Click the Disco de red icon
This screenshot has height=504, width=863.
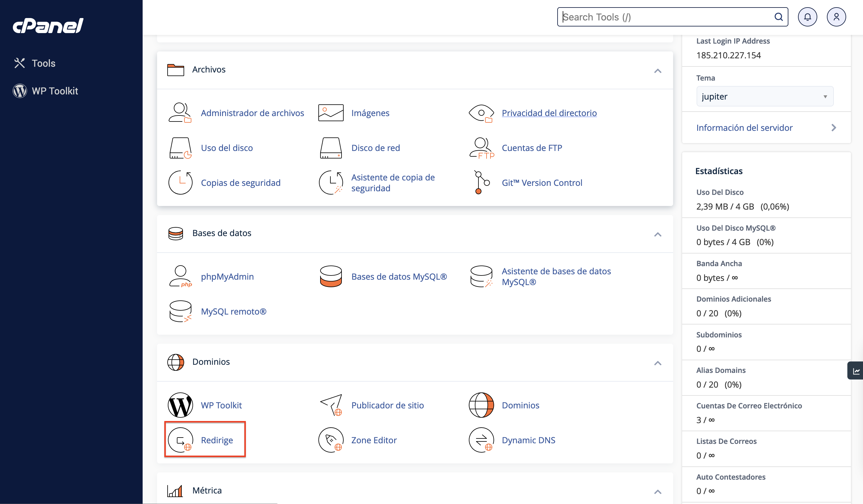[331, 148]
